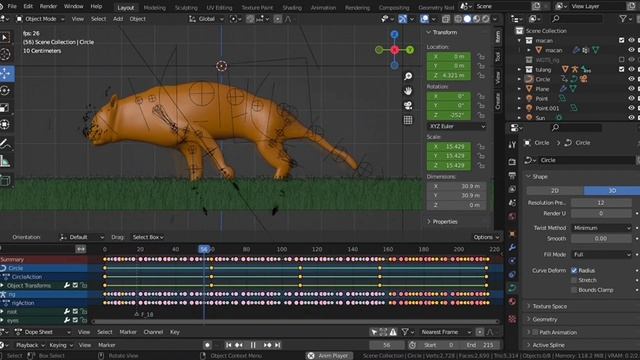Open the File menu
The height and width of the screenshot is (360, 640).
[x=12, y=7]
